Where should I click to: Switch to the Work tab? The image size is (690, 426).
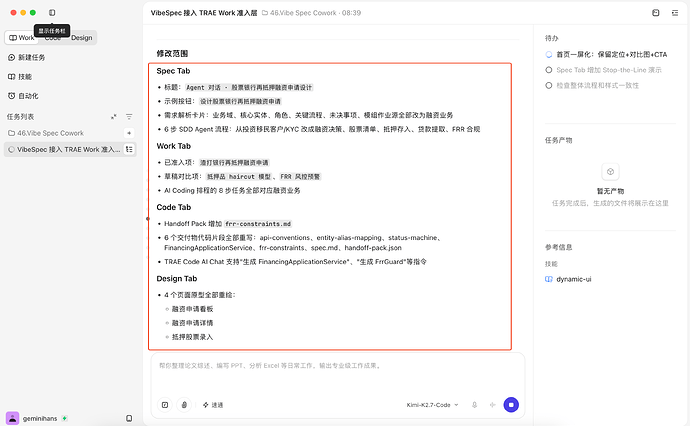[x=22, y=38]
